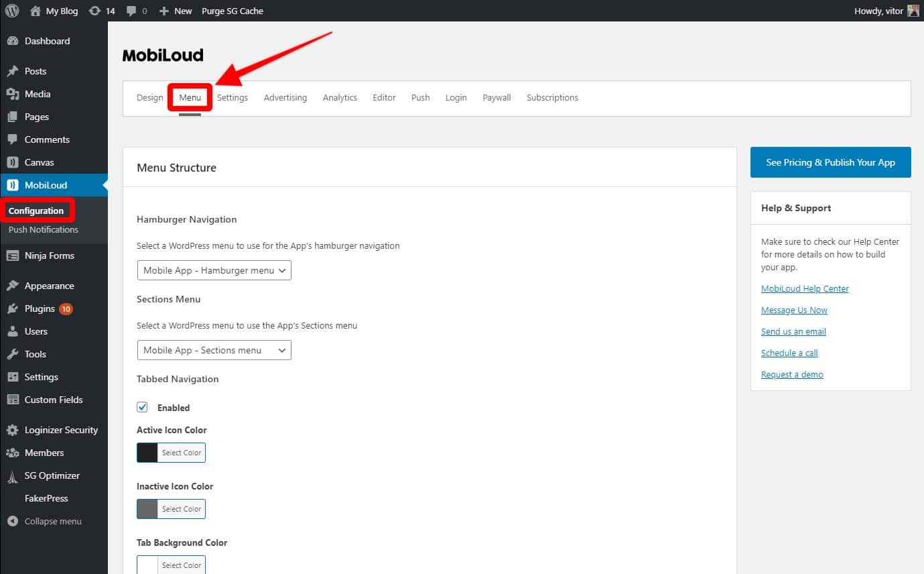
Task: Click the WordPress logo icon
Action: [x=12, y=11]
